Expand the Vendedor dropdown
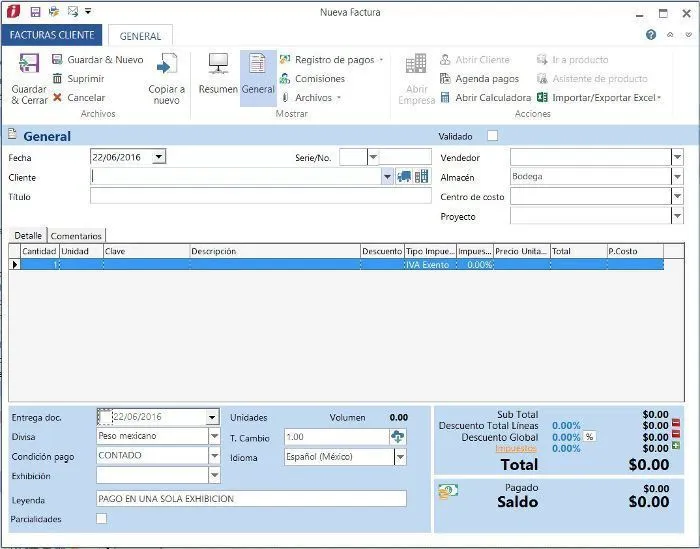This screenshot has height=549, width=700. (677, 157)
